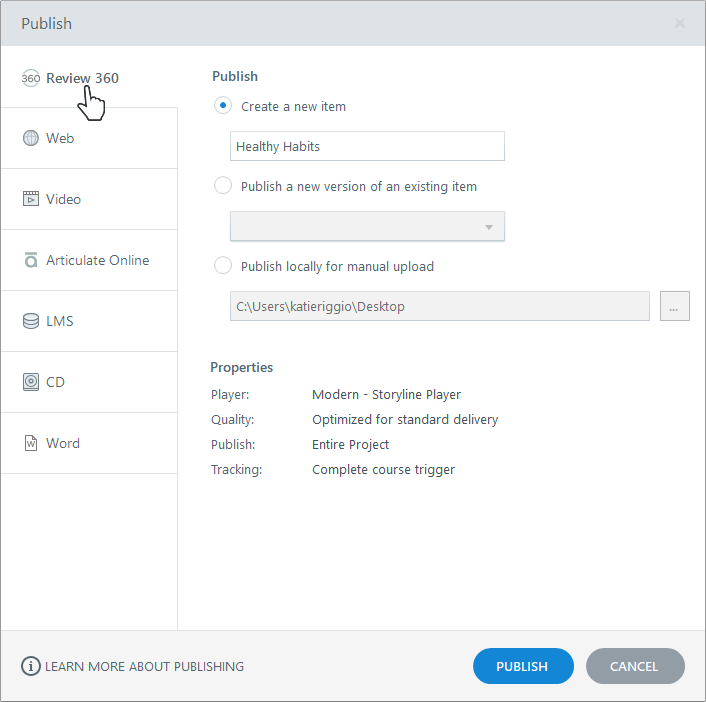Click the Desktop folder path field
706x702 pixels.
pos(440,306)
